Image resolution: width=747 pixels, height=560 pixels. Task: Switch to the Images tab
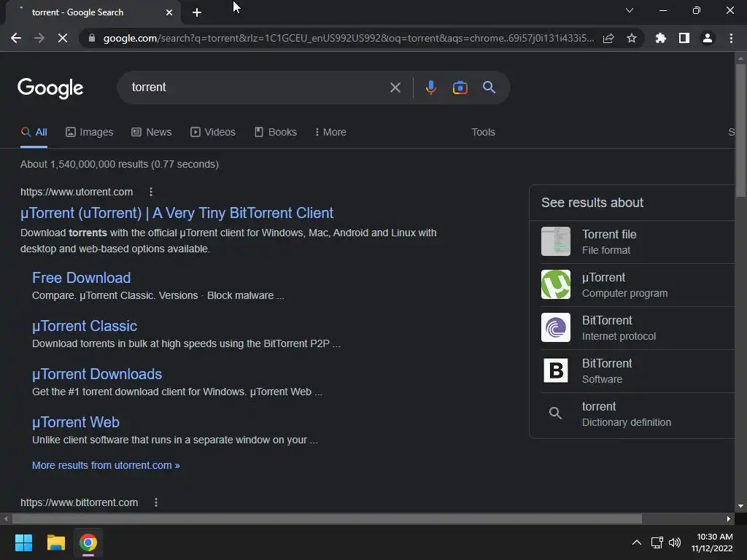pyautogui.click(x=90, y=132)
